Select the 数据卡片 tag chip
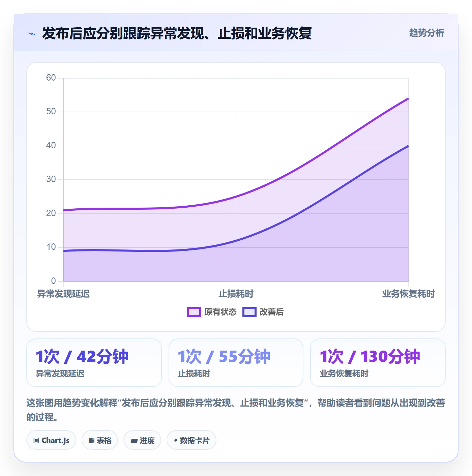This screenshot has height=476, width=472. point(191,440)
